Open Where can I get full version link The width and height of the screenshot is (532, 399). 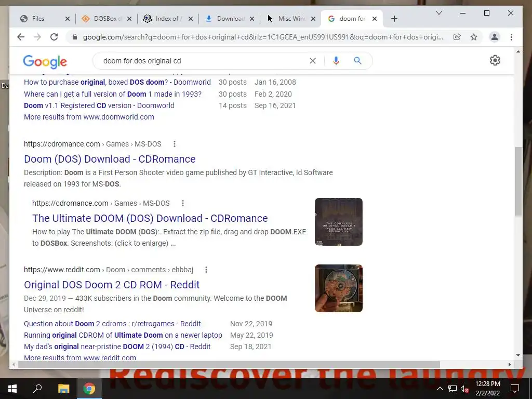click(113, 94)
